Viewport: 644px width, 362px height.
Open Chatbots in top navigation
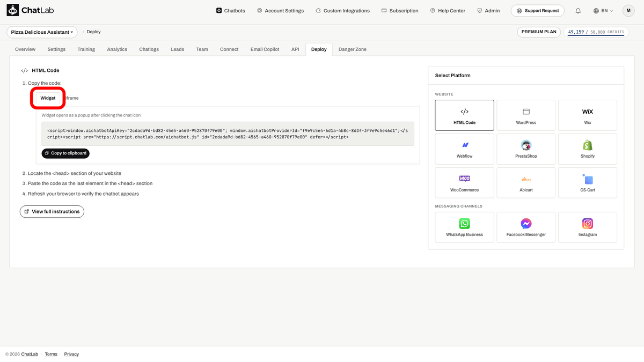coord(230,11)
